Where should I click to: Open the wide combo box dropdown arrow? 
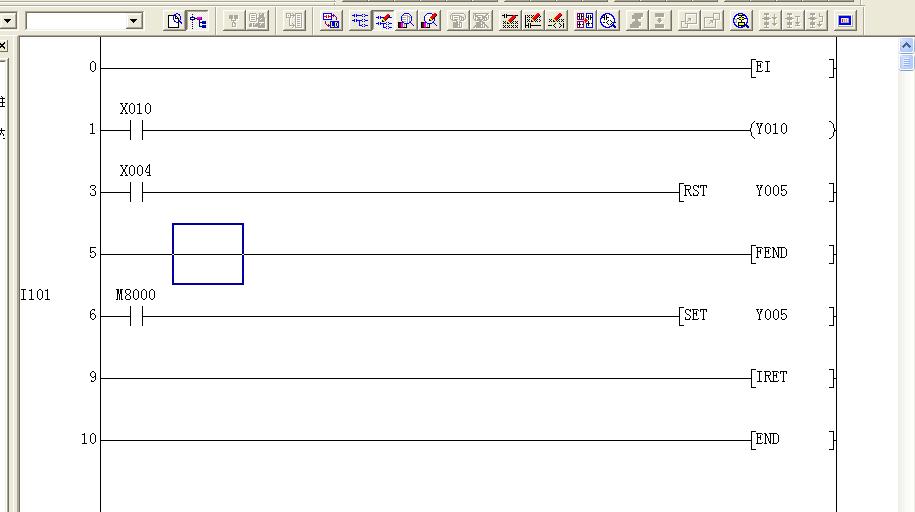coord(134,21)
